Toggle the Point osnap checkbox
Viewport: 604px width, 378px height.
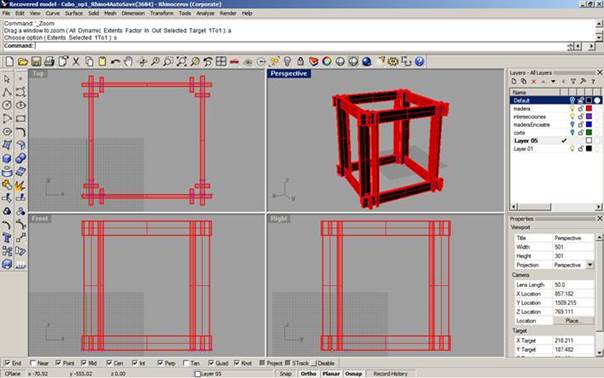coord(58,363)
